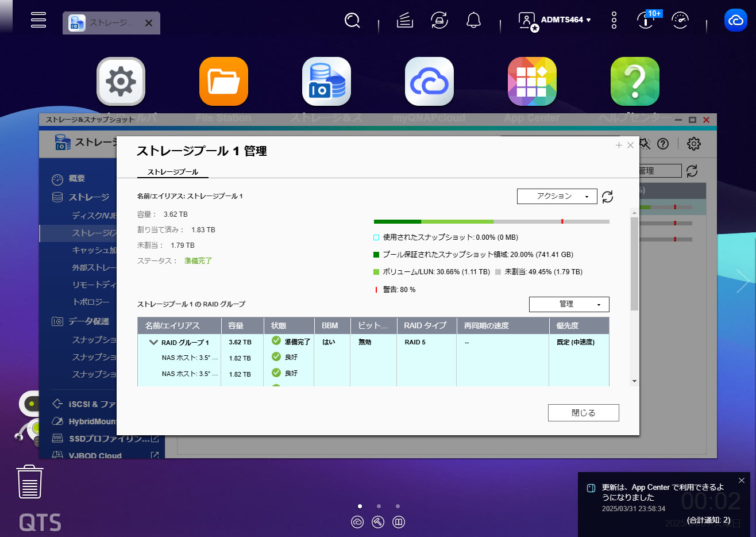Open HybridMount sidebar item

click(x=84, y=421)
